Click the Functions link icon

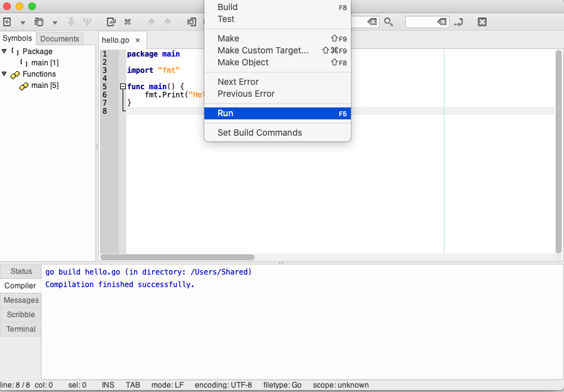[14, 74]
